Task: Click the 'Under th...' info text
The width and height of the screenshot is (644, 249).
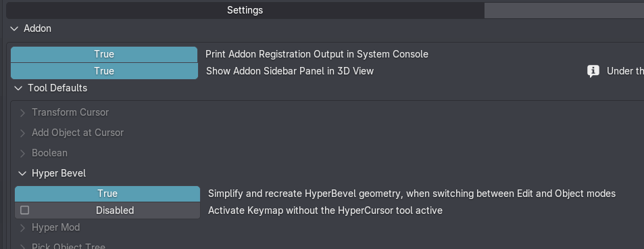Action: coord(625,71)
